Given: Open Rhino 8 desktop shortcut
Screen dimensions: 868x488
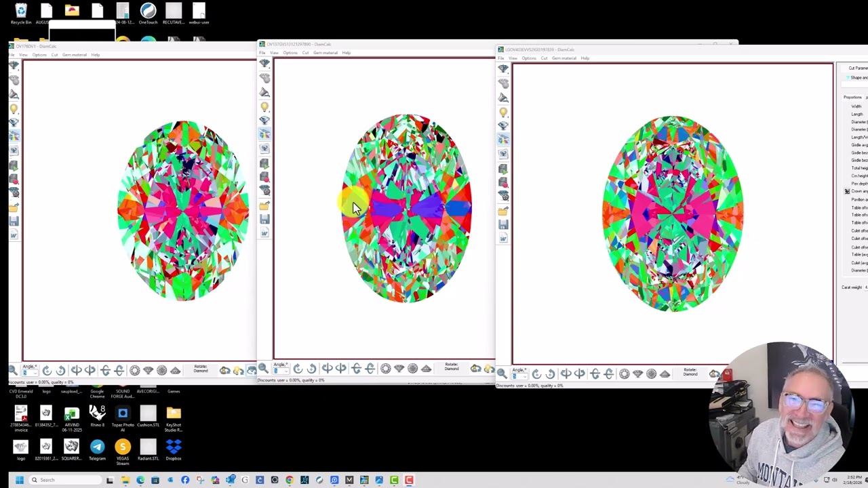Looking at the screenshot, I should [97, 415].
